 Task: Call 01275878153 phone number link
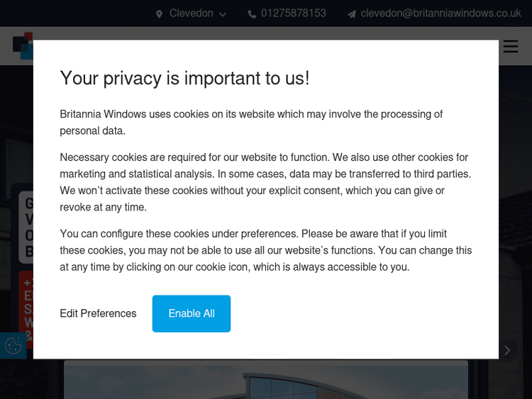293,13
